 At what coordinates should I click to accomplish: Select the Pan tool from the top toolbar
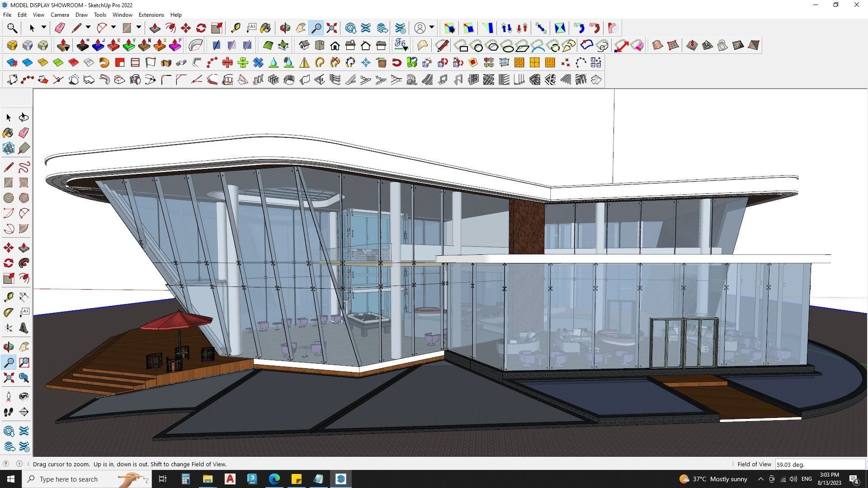click(x=300, y=28)
